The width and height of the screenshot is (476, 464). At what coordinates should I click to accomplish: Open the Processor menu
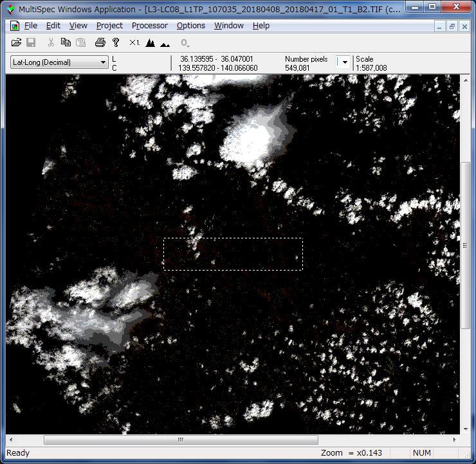coord(150,26)
